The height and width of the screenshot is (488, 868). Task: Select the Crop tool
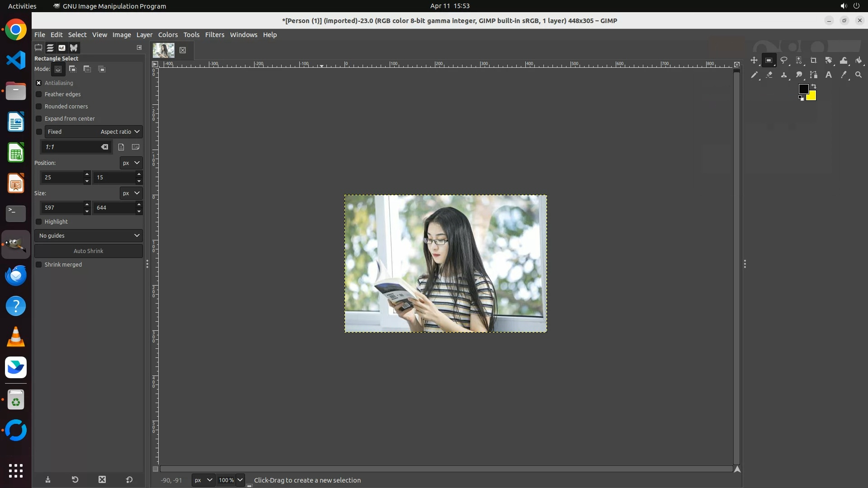(814, 61)
